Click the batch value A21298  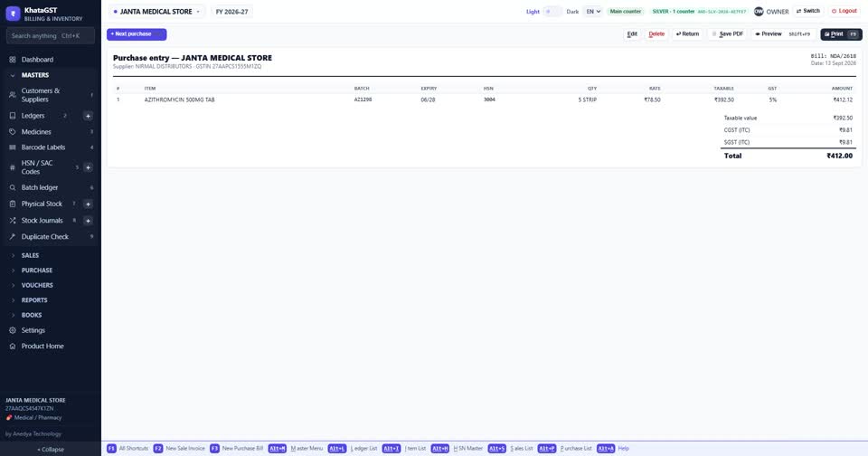363,100
